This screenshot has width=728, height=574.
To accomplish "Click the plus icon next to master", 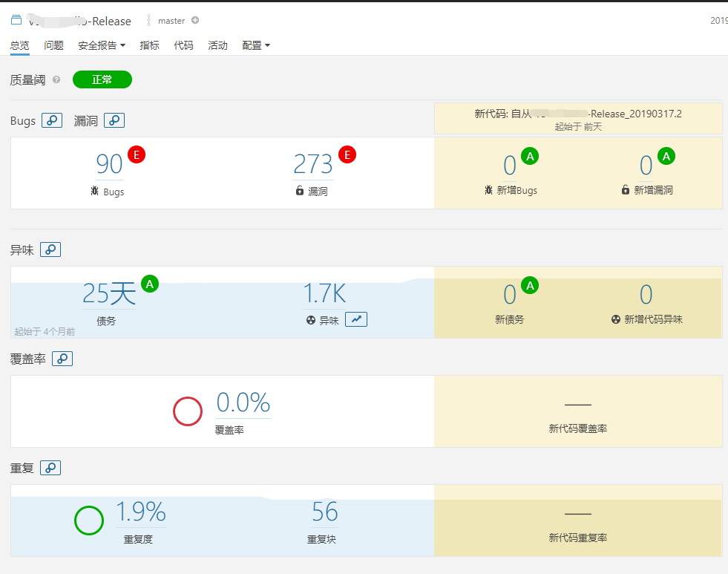I will click(195, 20).
